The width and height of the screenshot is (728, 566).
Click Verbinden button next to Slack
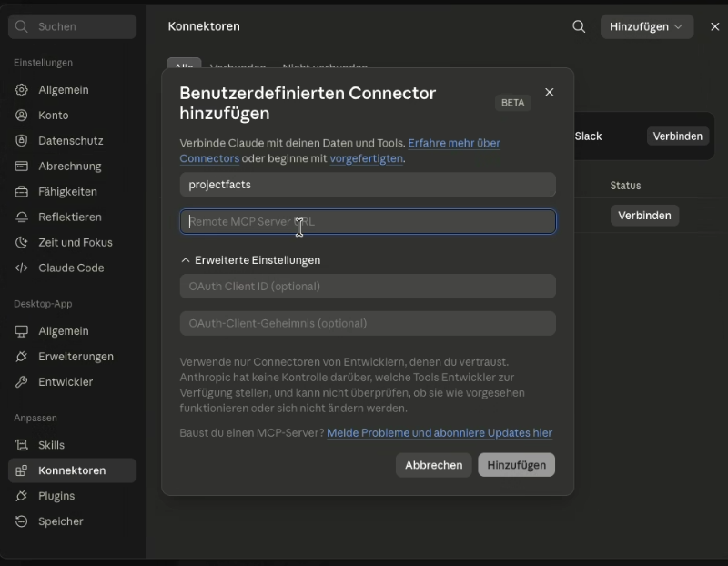pyautogui.click(x=677, y=136)
